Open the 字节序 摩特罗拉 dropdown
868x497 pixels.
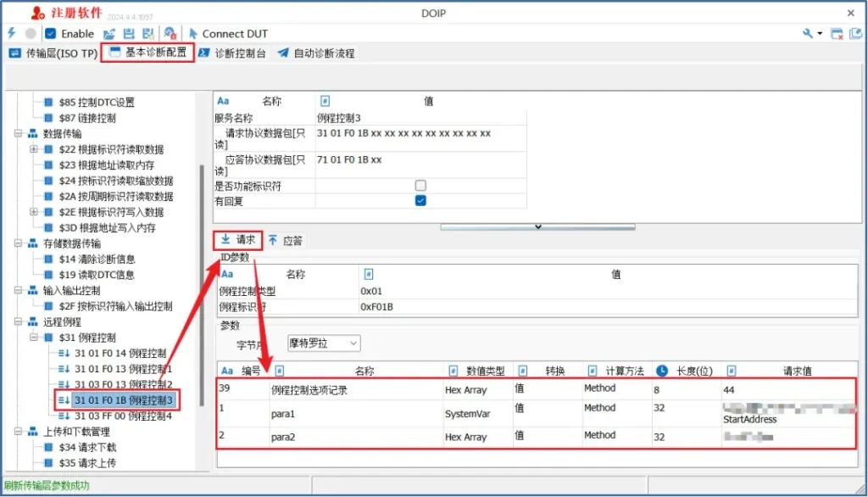(x=323, y=343)
